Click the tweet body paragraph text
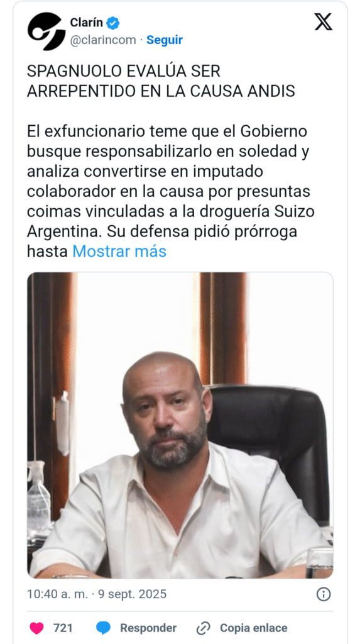Viewport: 360px width, 644px height. tap(168, 191)
